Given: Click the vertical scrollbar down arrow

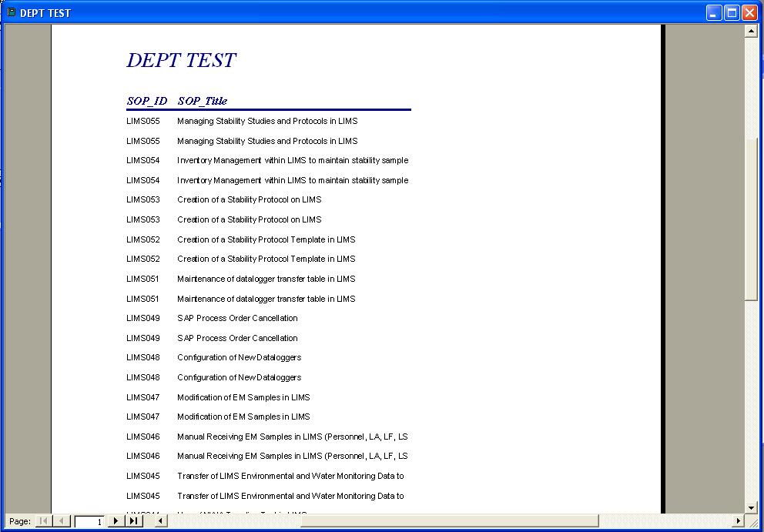Looking at the screenshot, I should coord(750,507).
